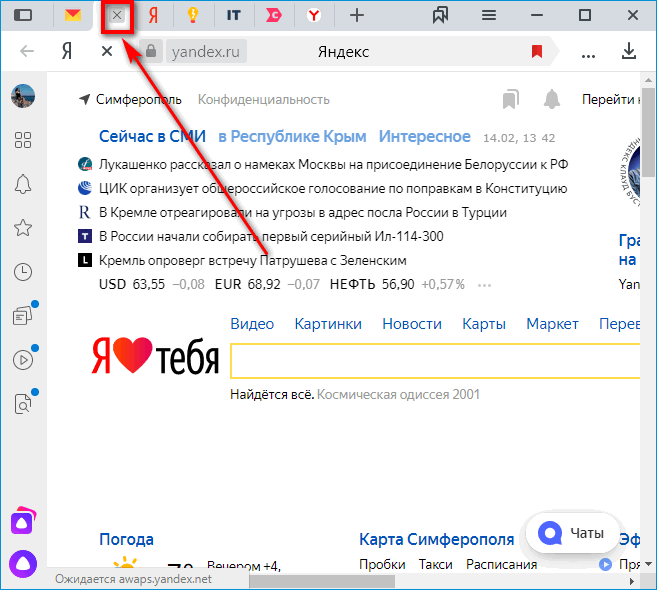Open the favorites star in sidebar
The height and width of the screenshot is (590, 657).
point(23,228)
